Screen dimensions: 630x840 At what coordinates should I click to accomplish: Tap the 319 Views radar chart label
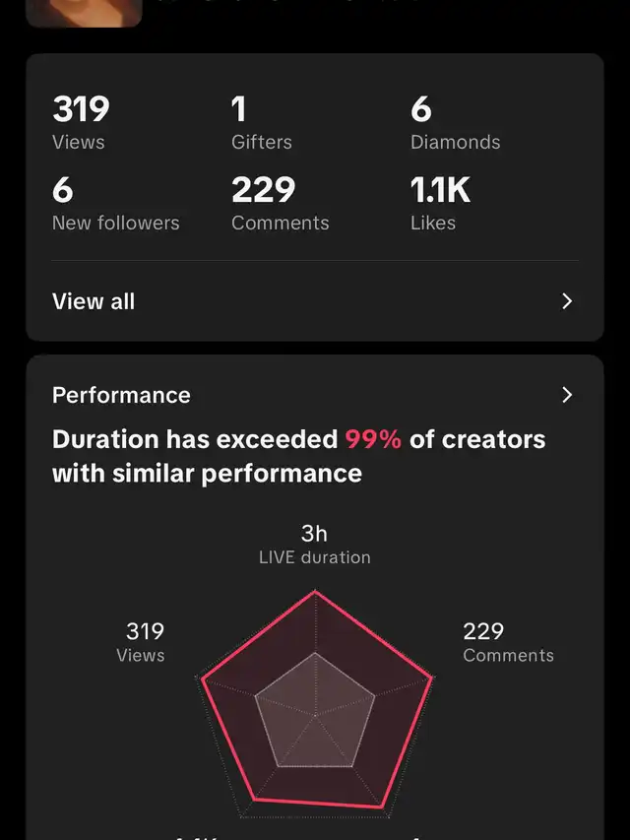point(141,642)
